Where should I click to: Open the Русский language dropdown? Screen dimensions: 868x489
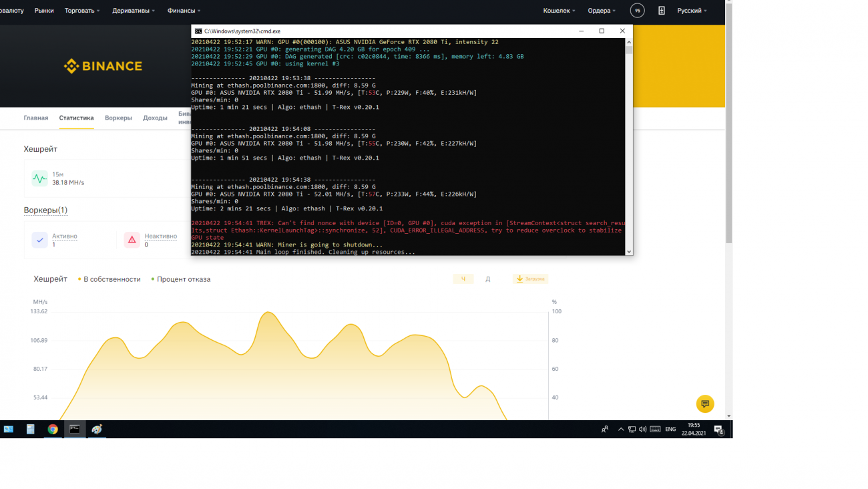pyautogui.click(x=692, y=11)
